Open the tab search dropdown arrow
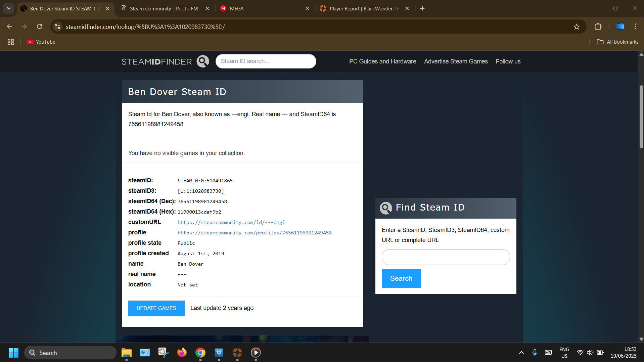644x362 pixels. click(9, 8)
